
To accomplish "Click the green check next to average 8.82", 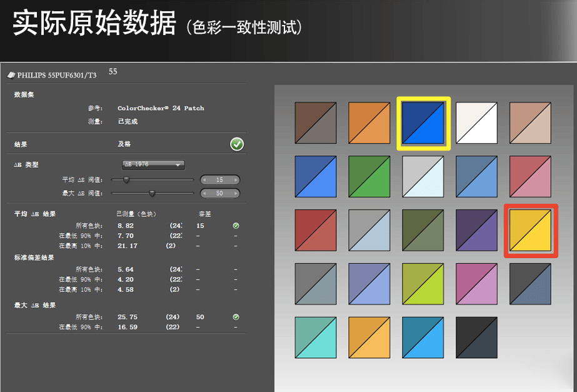I will [x=236, y=226].
